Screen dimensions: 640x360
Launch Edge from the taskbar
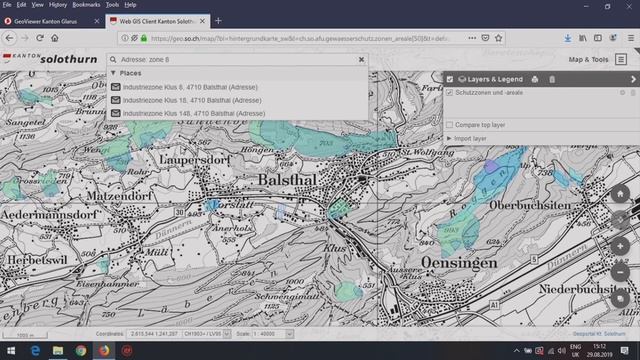[35, 351]
